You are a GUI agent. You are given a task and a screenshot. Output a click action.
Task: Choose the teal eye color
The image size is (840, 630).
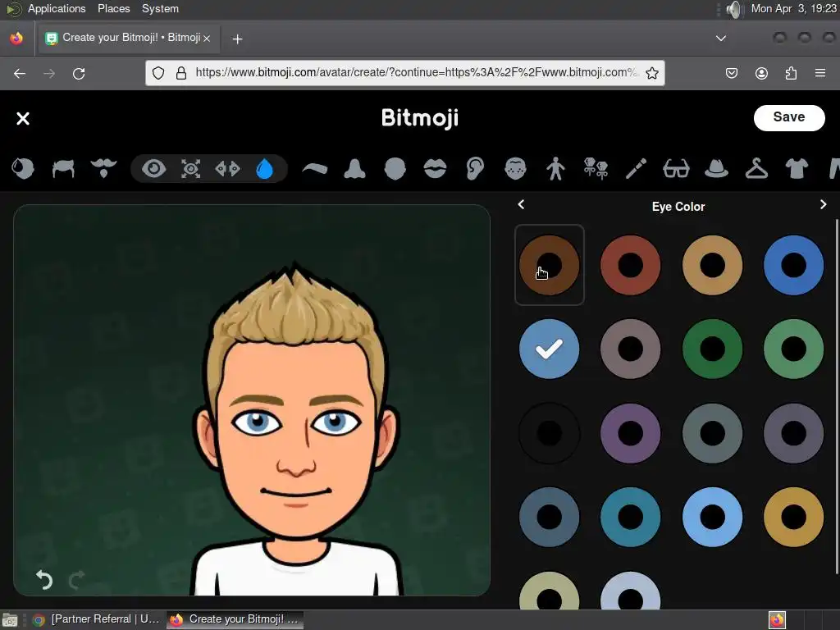coord(631,517)
